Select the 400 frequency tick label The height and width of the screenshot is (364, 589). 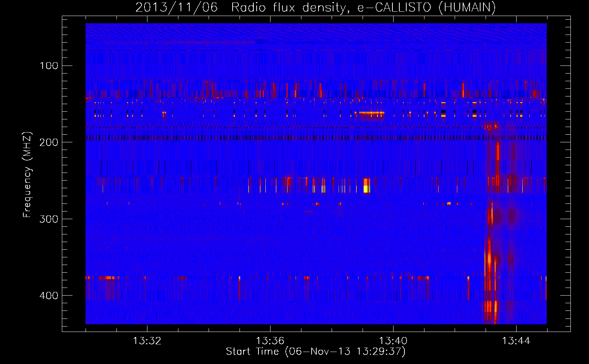49,295
